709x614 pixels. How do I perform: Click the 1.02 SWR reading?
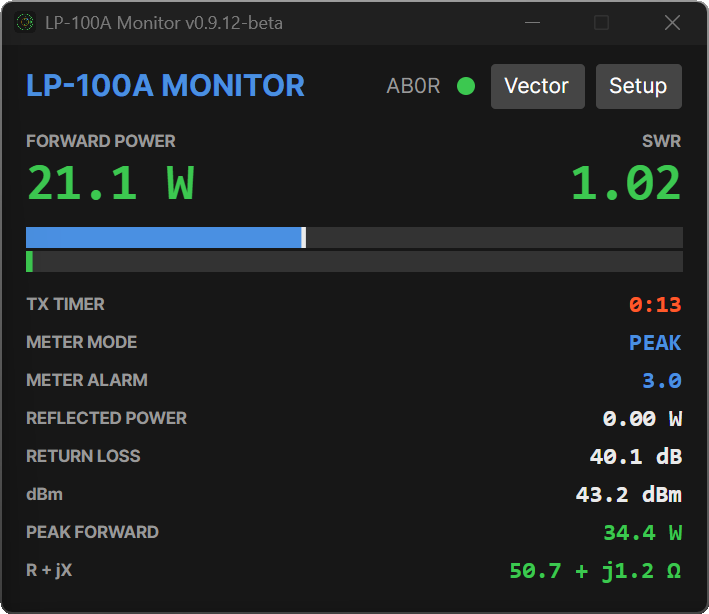[x=626, y=183]
